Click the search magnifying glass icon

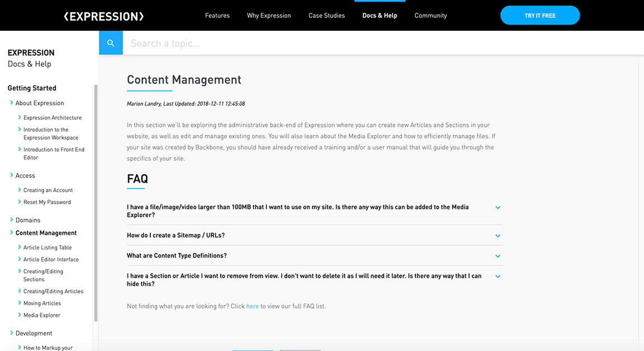[x=110, y=43]
